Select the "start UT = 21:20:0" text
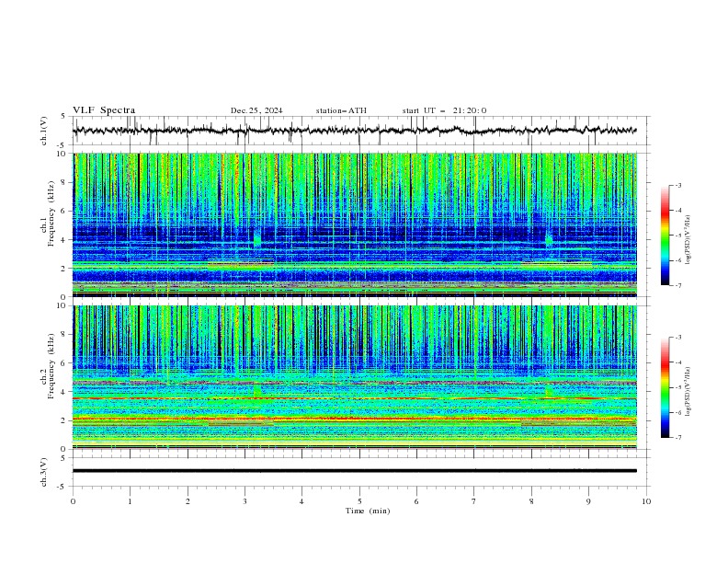 [x=444, y=110]
